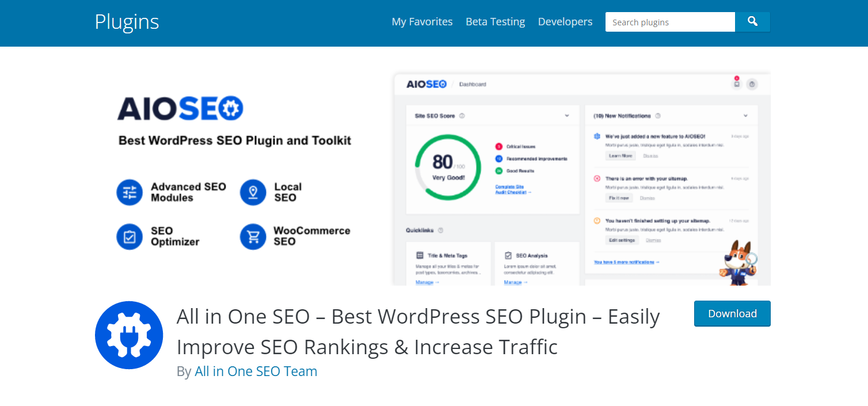Screen dimensions: 868x406
Task: Click the red Critical Issues badge
Action: [498, 146]
